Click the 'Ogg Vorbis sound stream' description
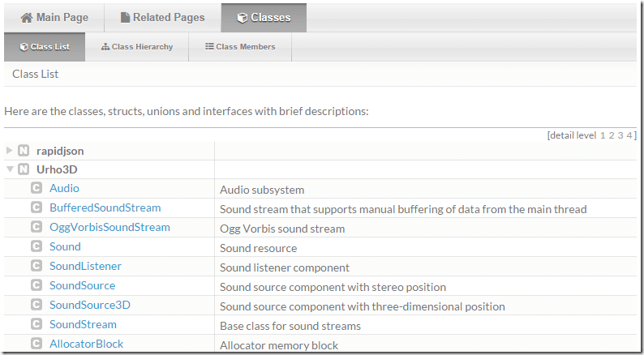Screen dimensions: 644x355 [282, 229]
